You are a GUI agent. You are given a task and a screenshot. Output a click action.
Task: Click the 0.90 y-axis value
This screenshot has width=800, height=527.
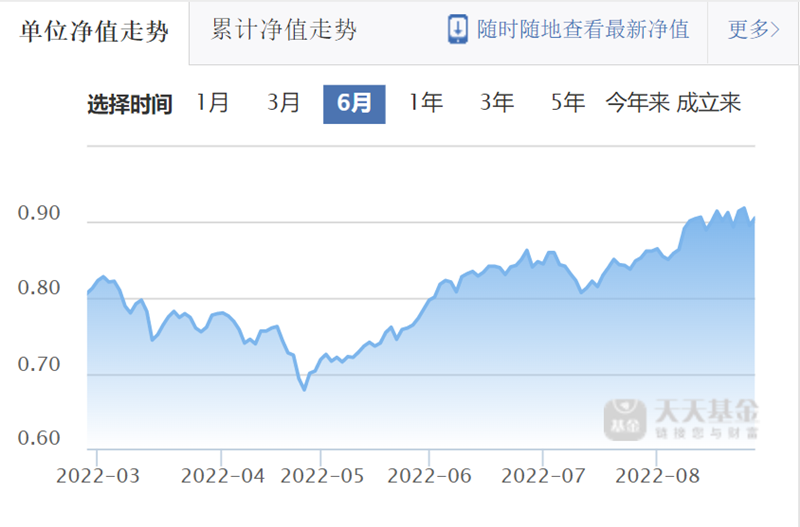click(x=39, y=213)
